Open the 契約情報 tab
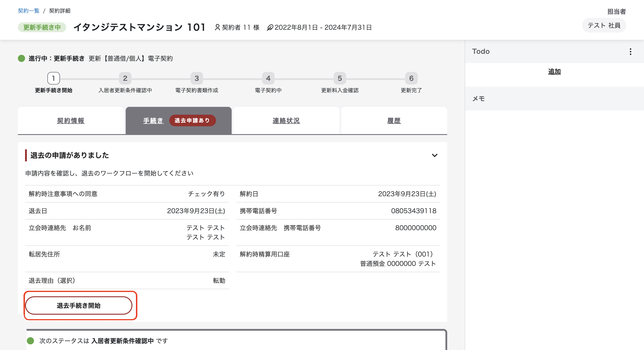644x350 pixels. (71, 121)
